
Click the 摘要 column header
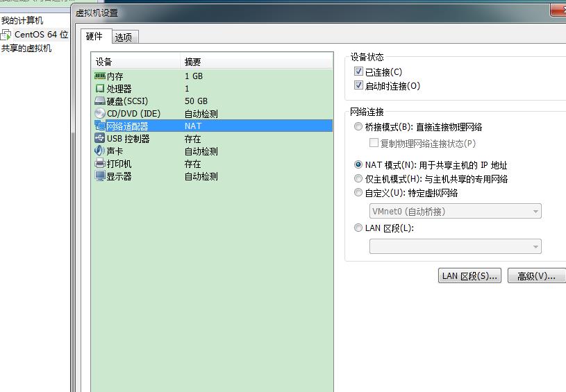257,62
